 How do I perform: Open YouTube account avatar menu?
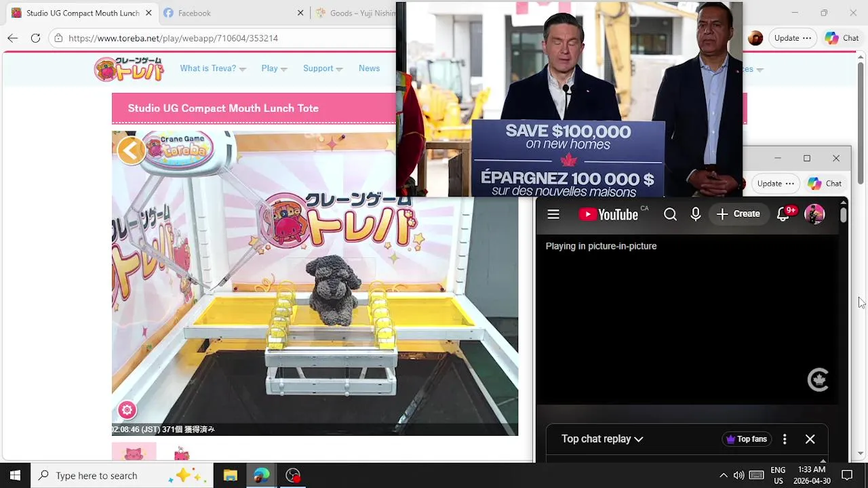(814, 214)
